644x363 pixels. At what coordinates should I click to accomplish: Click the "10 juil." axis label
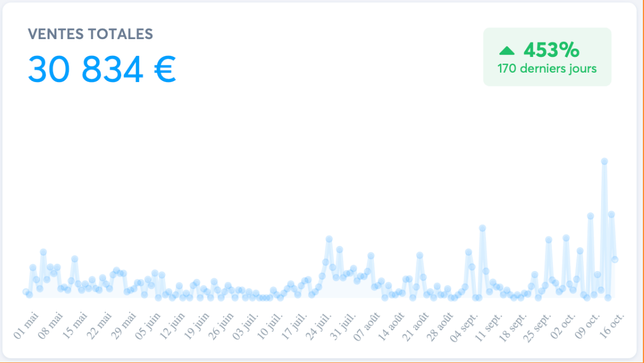pyautogui.click(x=270, y=327)
